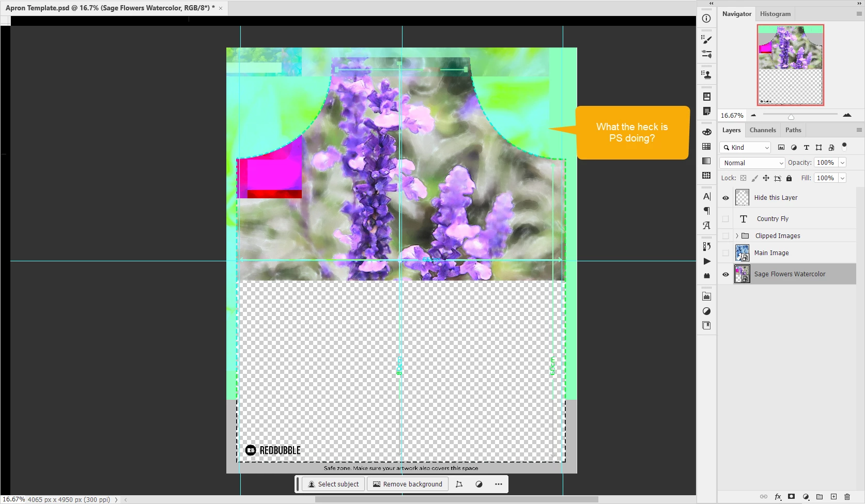Show the Clipped Images group
865x504 pixels.
click(x=725, y=236)
